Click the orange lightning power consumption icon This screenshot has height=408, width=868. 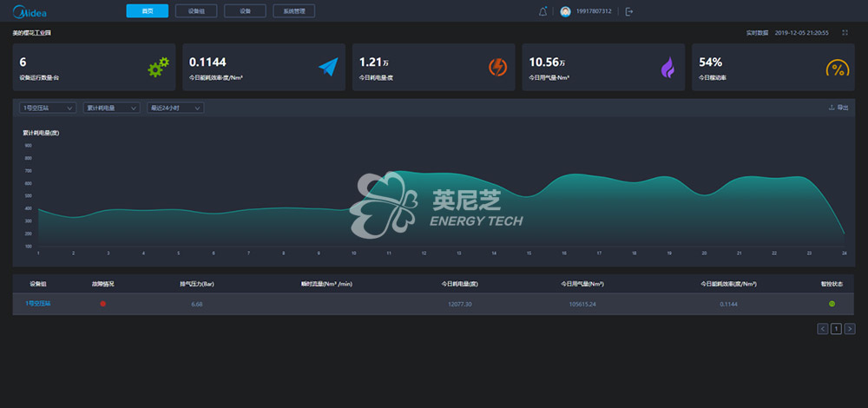point(497,67)
